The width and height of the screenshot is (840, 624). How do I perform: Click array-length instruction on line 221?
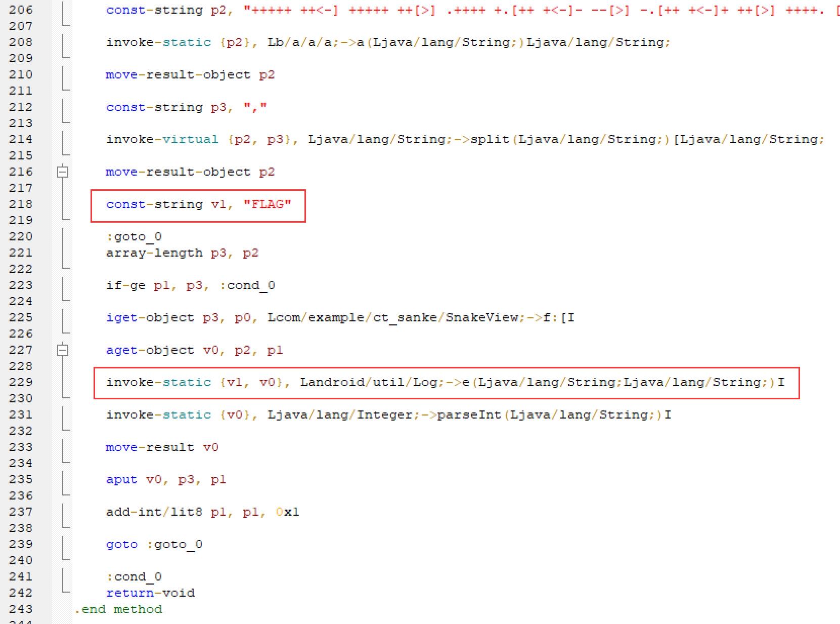[154, 253]
